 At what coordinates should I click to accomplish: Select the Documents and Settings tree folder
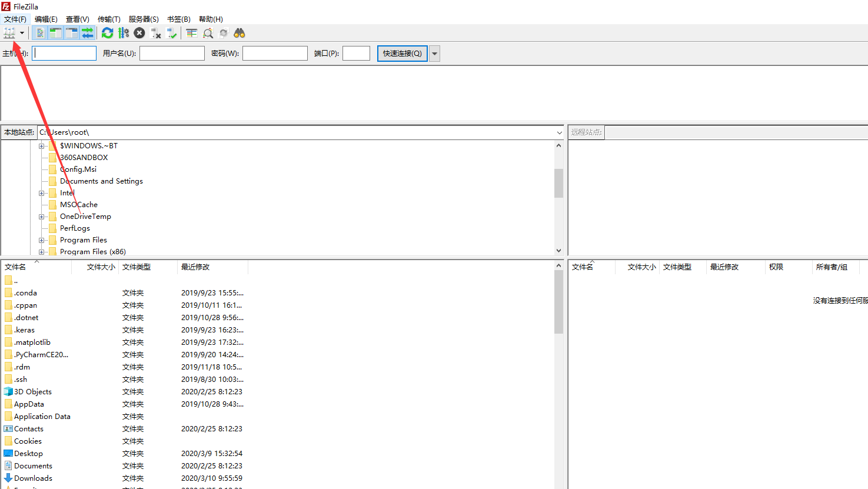tap(101, 181)
